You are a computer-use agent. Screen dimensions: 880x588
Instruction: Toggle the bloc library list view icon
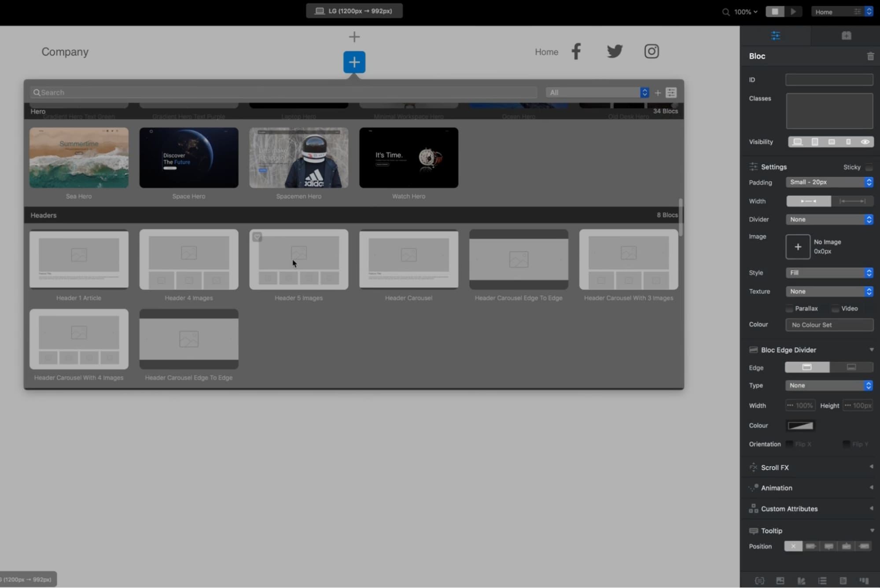click(671, 92)
